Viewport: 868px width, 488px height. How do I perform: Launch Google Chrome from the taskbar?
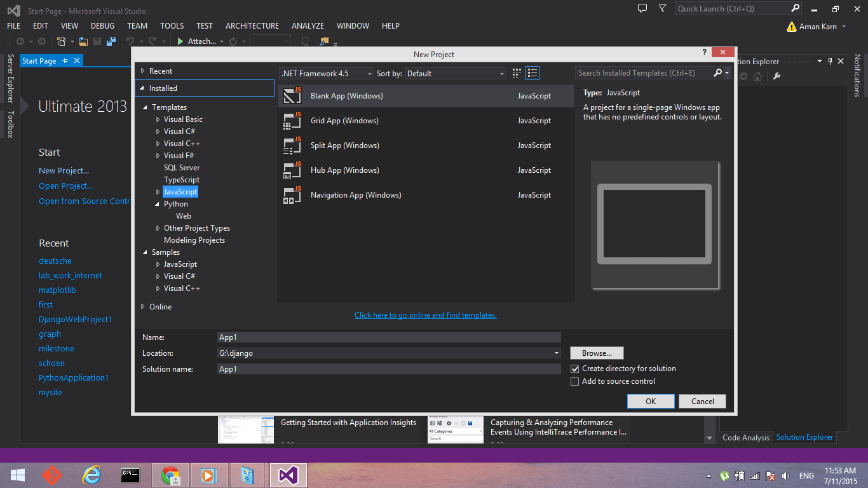click(170, 475)
